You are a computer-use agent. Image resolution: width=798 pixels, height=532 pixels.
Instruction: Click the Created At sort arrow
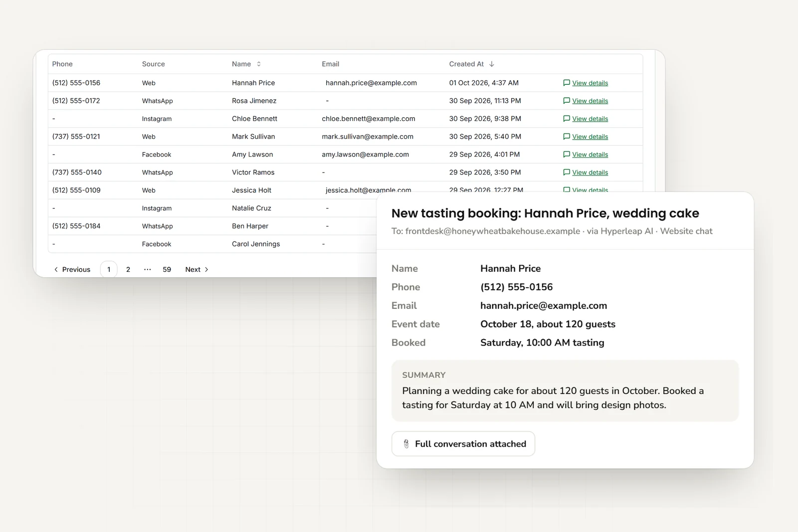point(492,64)
